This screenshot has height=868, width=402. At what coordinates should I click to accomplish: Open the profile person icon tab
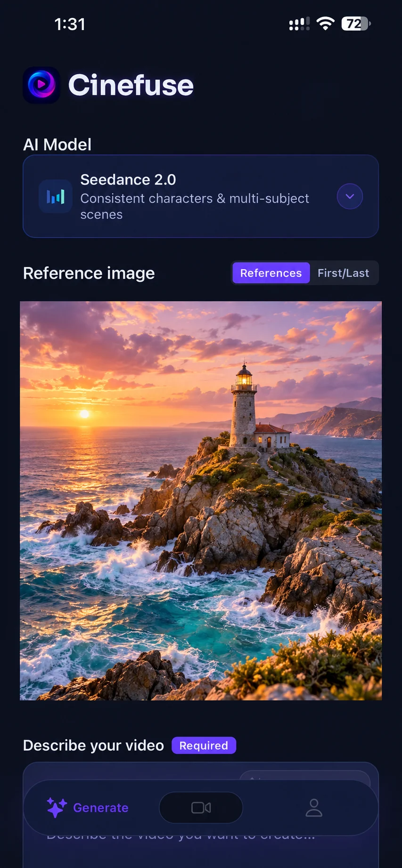314,808
